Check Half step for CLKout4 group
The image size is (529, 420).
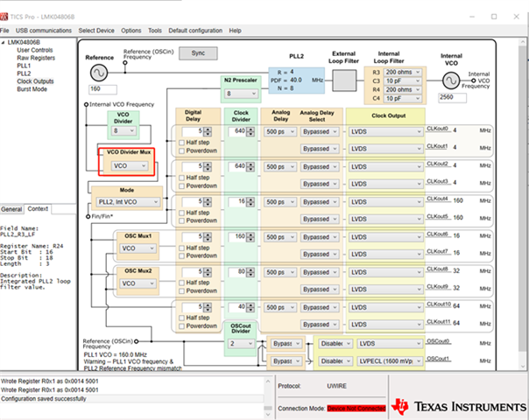pos(182,213)
